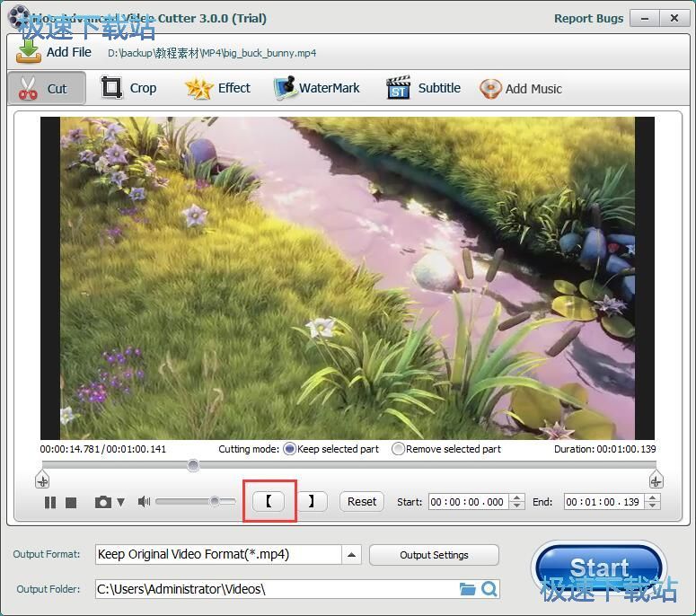
Task: Open the Crop tab
Action: (x=128, y=88)
